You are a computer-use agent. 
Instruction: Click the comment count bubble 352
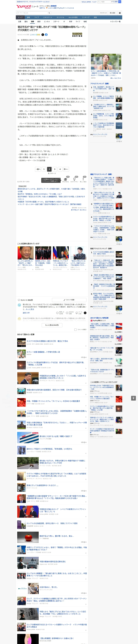click(33, 35)
